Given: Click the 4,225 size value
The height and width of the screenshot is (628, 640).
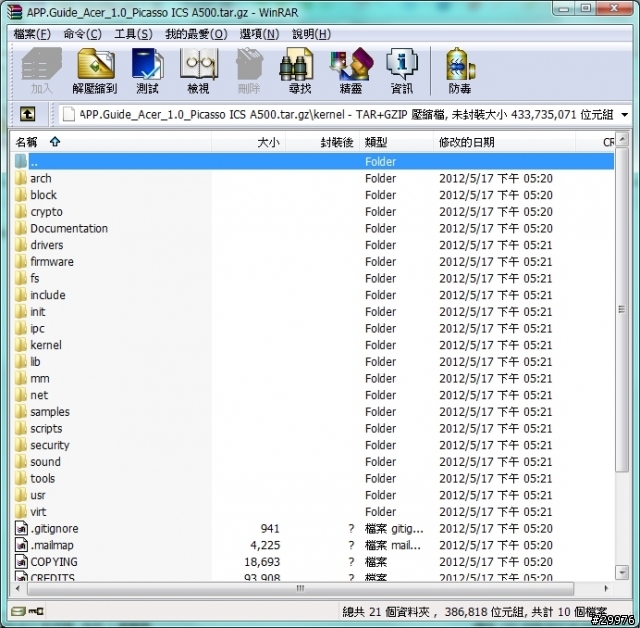Looking at the screenshot, I should pyautogui.click(x=265, y=545).
